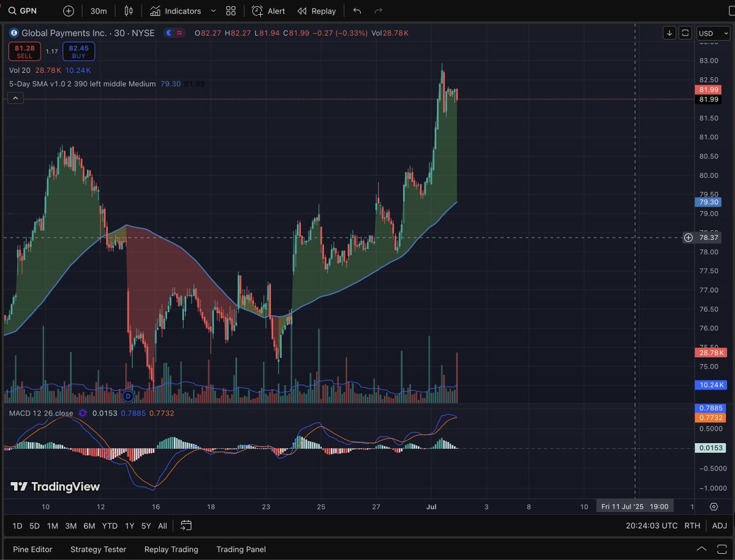The height and width of the screenshot is (560, 735).
Task: Expand the indicators favorites dropdown arrow
Action: click(213, 11)
